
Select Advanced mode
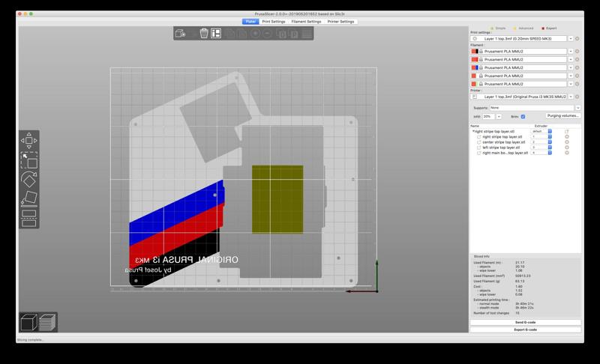pyautogui.click(x=523, y=28)
